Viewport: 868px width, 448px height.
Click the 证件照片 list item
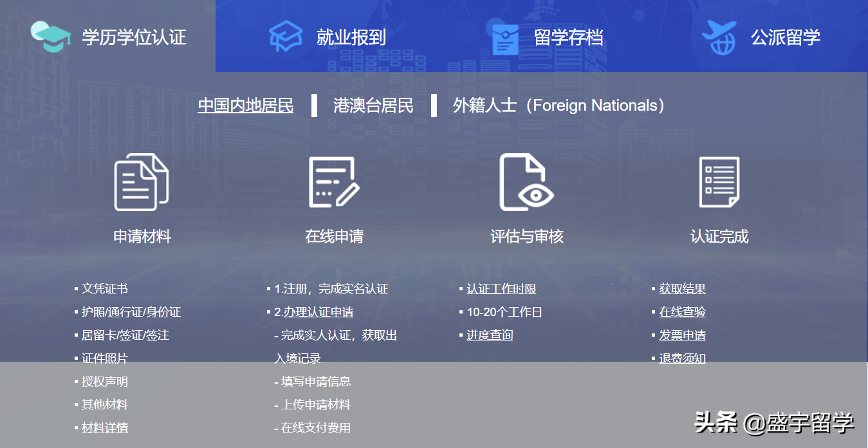click(105, 359)
